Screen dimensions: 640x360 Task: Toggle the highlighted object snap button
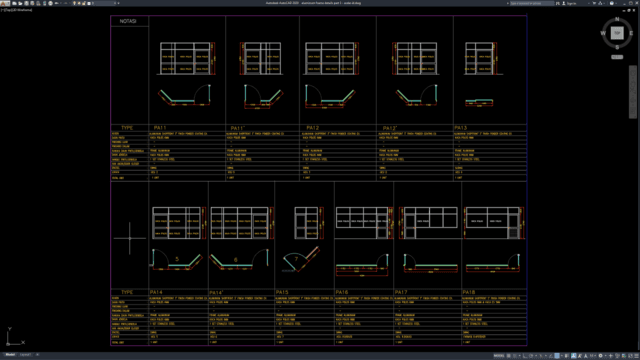557,356
